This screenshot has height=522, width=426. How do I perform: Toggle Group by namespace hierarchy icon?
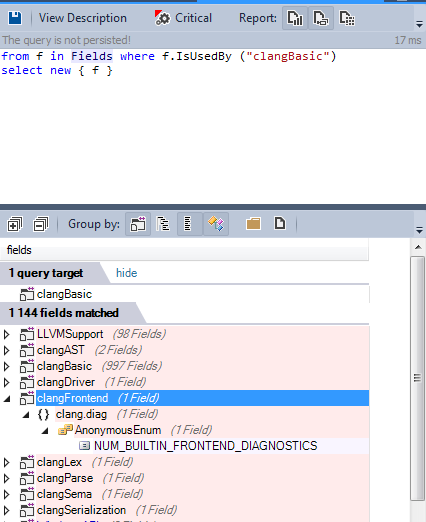coord(163,224)
